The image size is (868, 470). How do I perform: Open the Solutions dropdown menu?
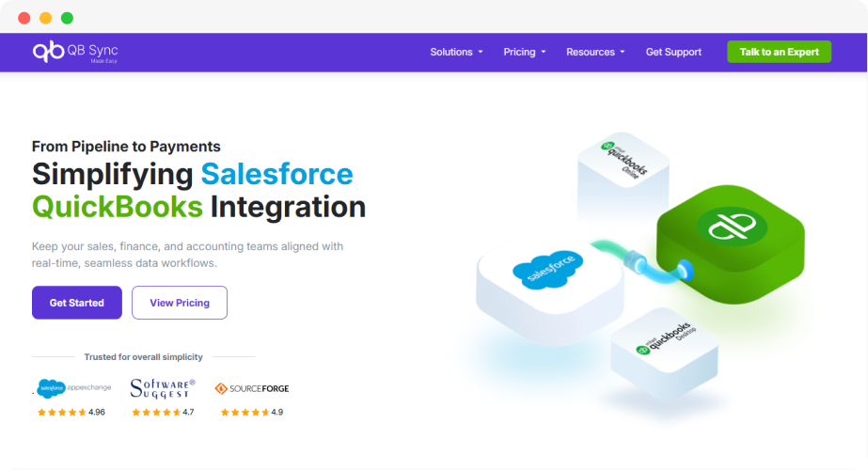[456, 52]
